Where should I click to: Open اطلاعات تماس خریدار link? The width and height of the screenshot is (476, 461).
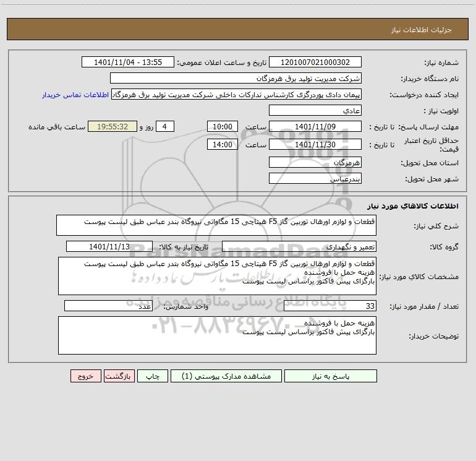pos(75,95)
